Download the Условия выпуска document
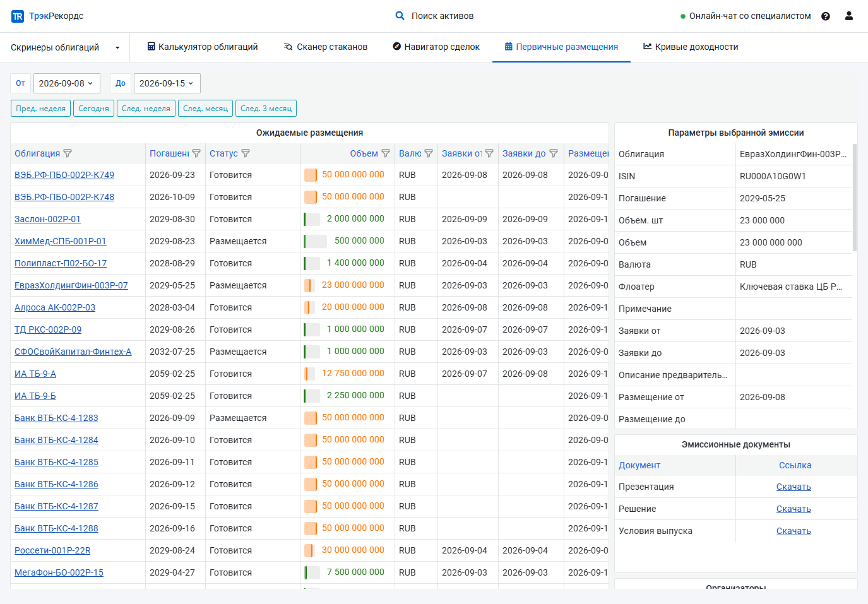Image resolution: width=868 pixels, height=604 pixels. click(x=794, y=531)
